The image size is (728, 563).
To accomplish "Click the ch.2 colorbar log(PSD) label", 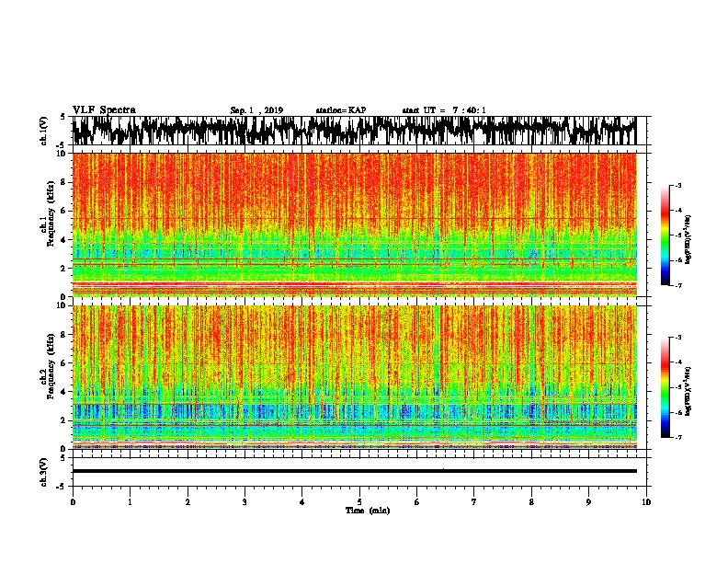I will (x=688, y=391).
